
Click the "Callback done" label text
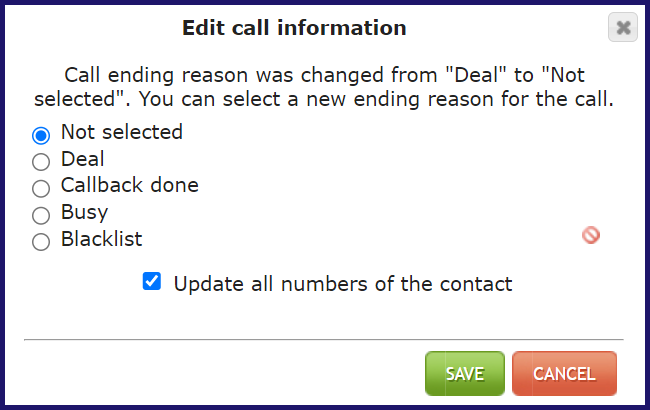(130, 185)
